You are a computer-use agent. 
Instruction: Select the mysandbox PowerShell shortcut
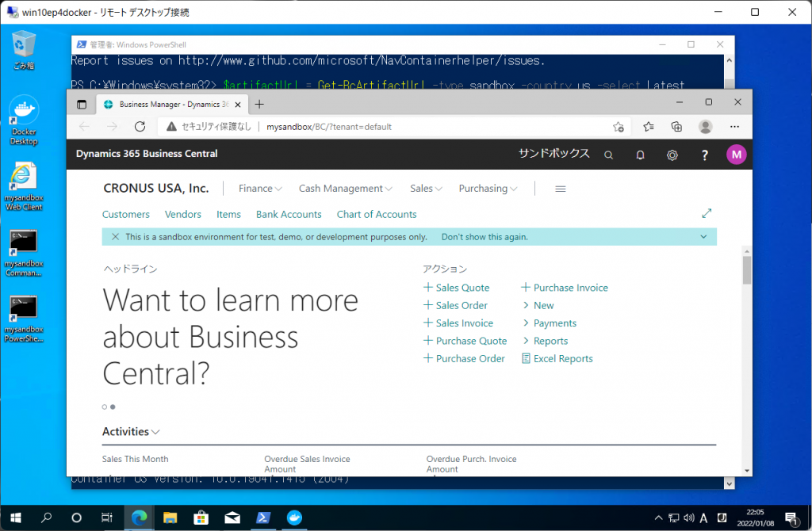[24, 319]
